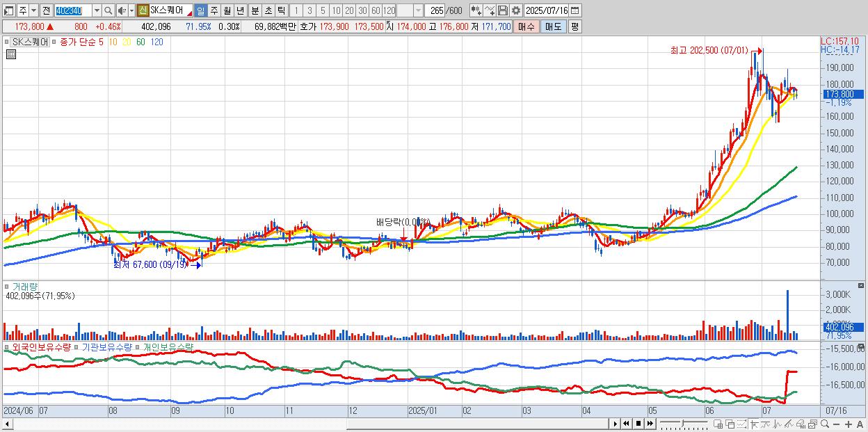
Task: Click the stacked chart image icon at bottom
Action: tap(812, 424)
